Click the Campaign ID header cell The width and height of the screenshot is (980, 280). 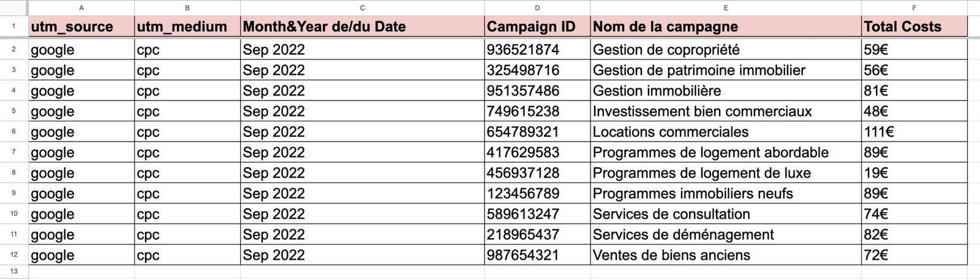click(537, 26)
